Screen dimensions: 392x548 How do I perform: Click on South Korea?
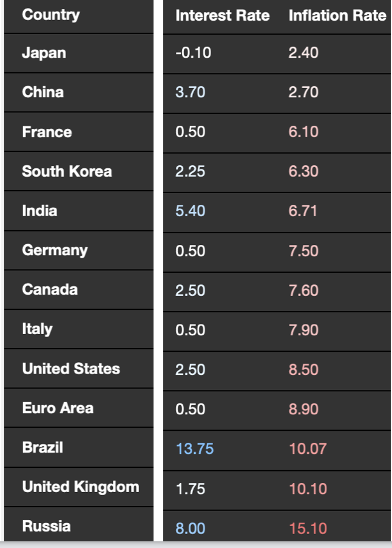pos(67,171)
